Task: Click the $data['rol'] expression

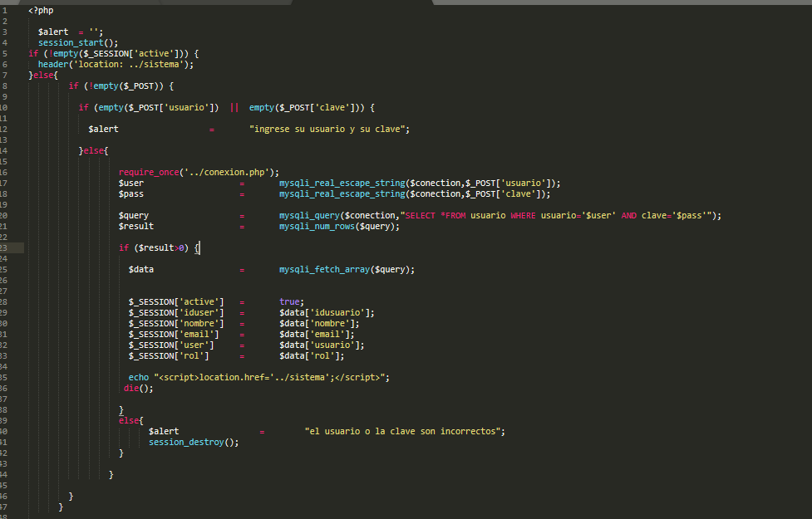Action: (310, 356)
